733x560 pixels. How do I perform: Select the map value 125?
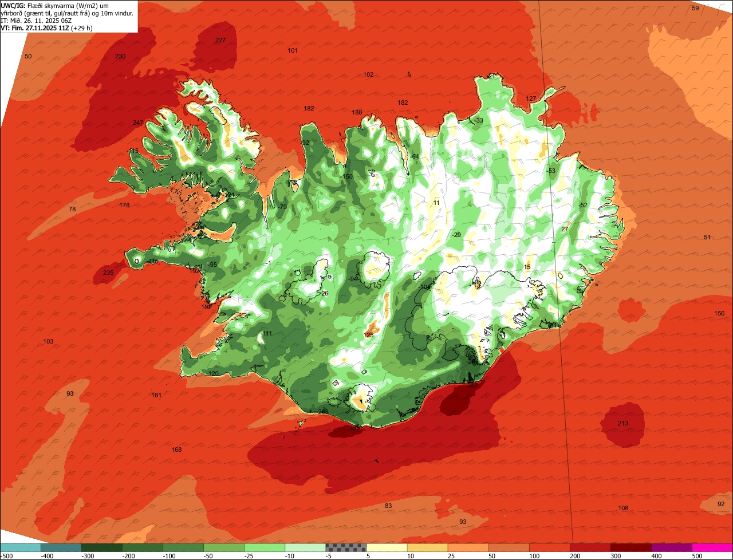368,335
